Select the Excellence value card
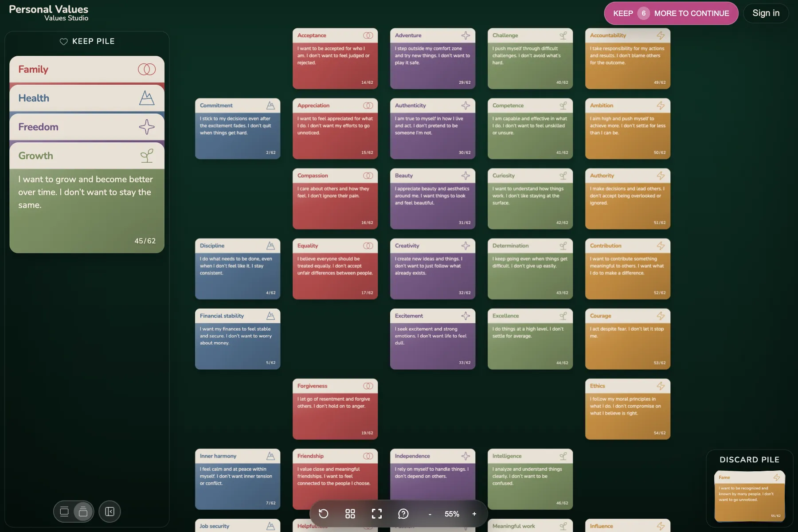 click(530, 339)
